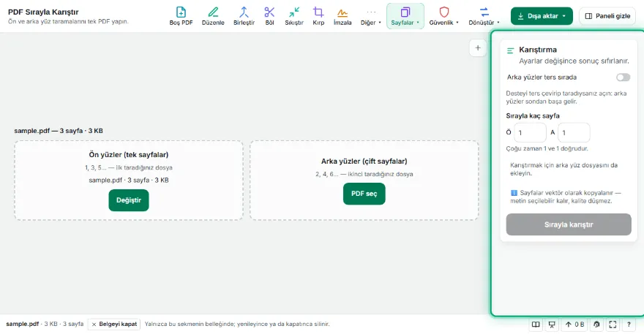The image size is (644, 334).
Task: Click Paneli gizle to hide panel
Action: (607, 16)
